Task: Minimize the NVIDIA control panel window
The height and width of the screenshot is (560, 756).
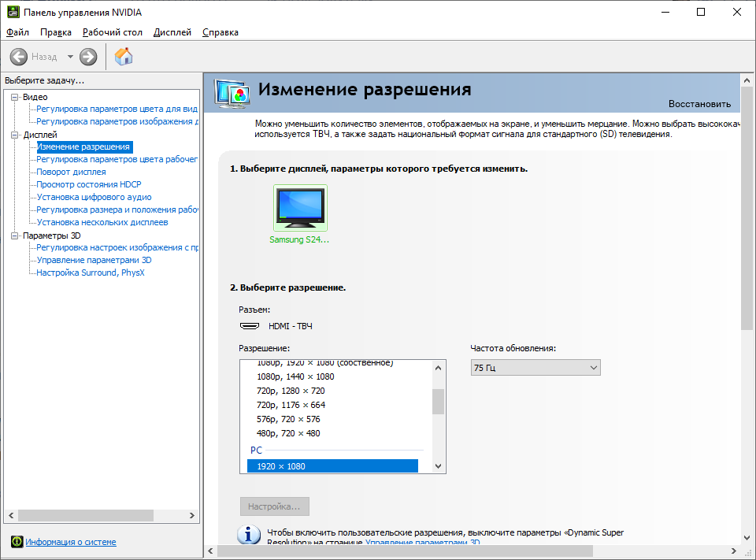Action: [666, 12]
